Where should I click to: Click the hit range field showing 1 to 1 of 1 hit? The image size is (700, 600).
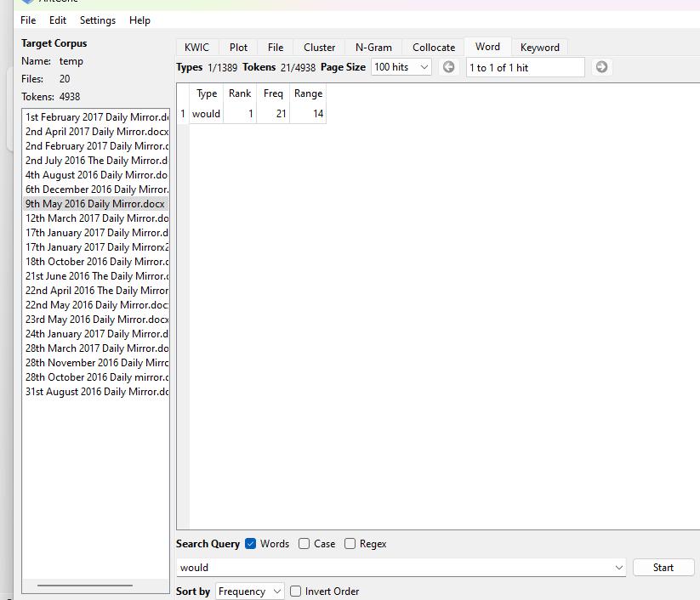pyautogui.click(x=525, y=67)
